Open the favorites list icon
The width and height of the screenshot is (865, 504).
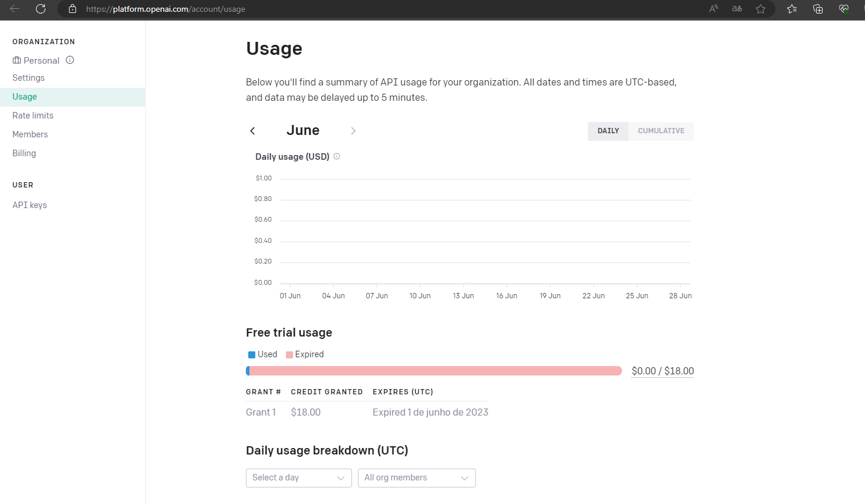[x=792, y=9]
